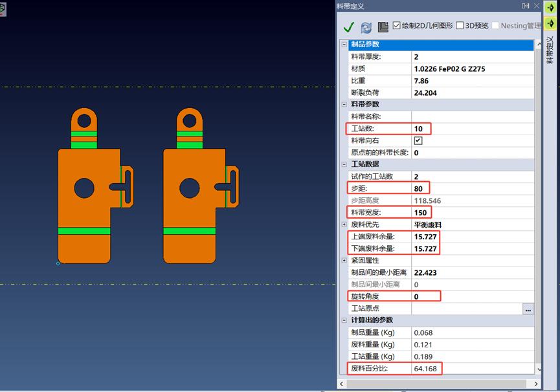Click the top green arrow sidebar icon
Viewport: 560px width, 392px height.
tap(550, 7)
